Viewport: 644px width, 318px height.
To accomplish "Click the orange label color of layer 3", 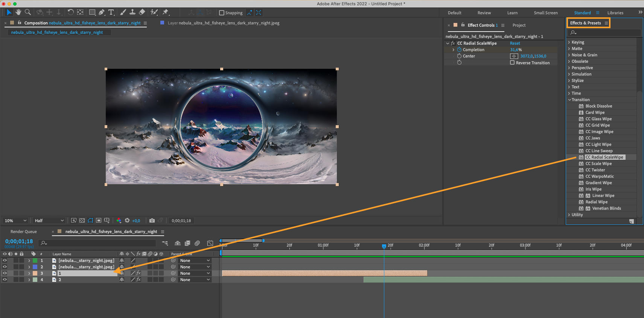I will coord(35,273).
